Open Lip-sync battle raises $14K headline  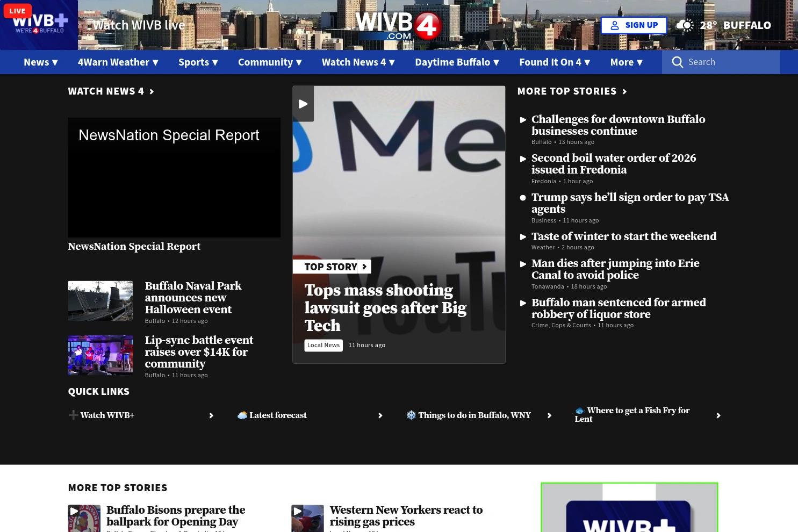coord(199,352)
